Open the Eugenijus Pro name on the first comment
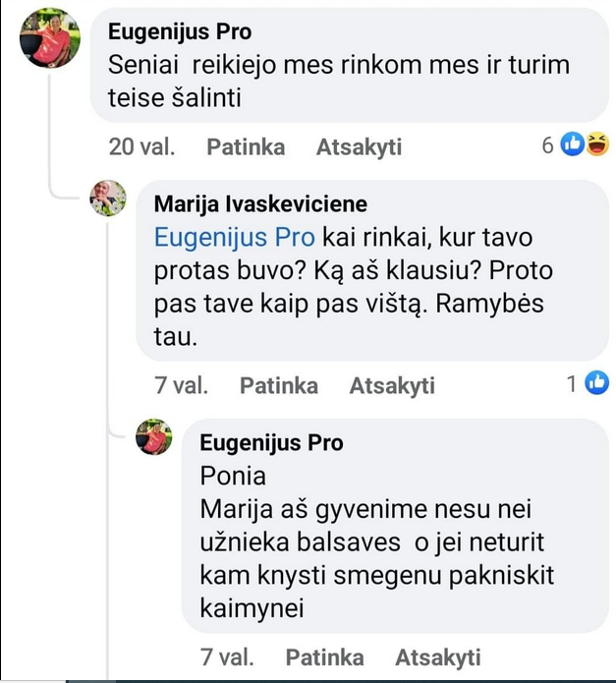Viewport: 616px width, 683px height. [179, 31]
